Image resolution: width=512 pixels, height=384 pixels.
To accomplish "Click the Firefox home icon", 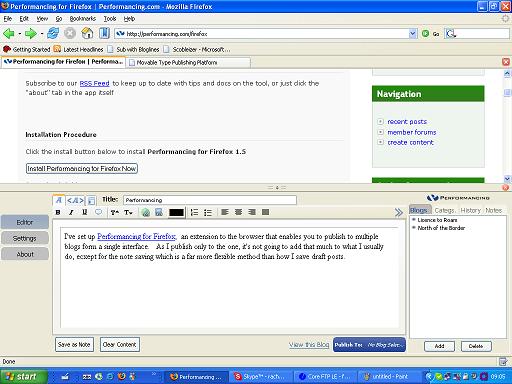I will click(87, 33).
